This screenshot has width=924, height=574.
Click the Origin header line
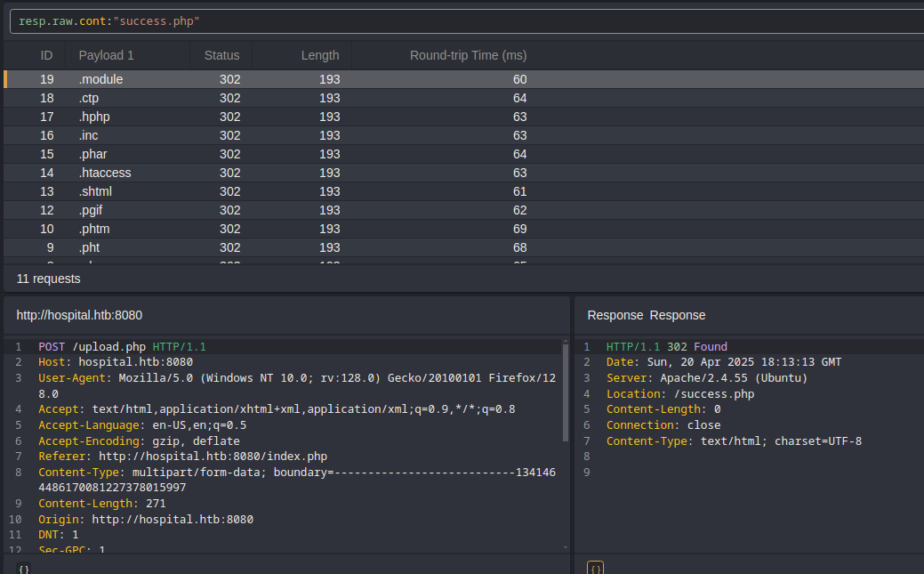tap(146, 520)
